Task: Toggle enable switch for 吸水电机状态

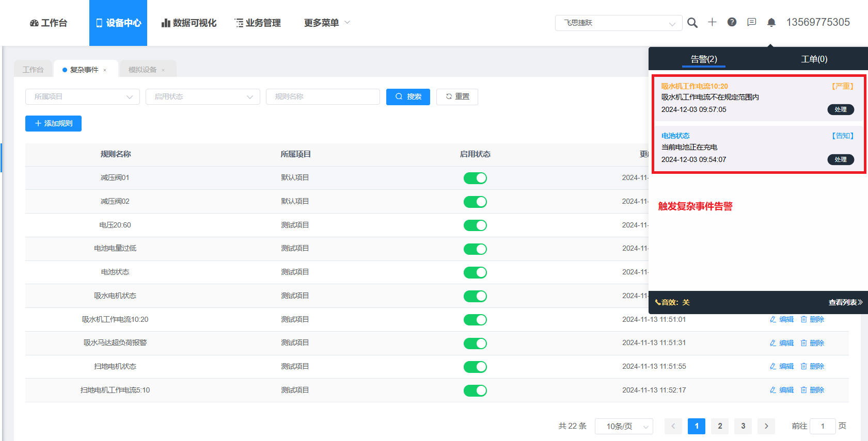Action: pyautogui.click(x=475, y=296)
